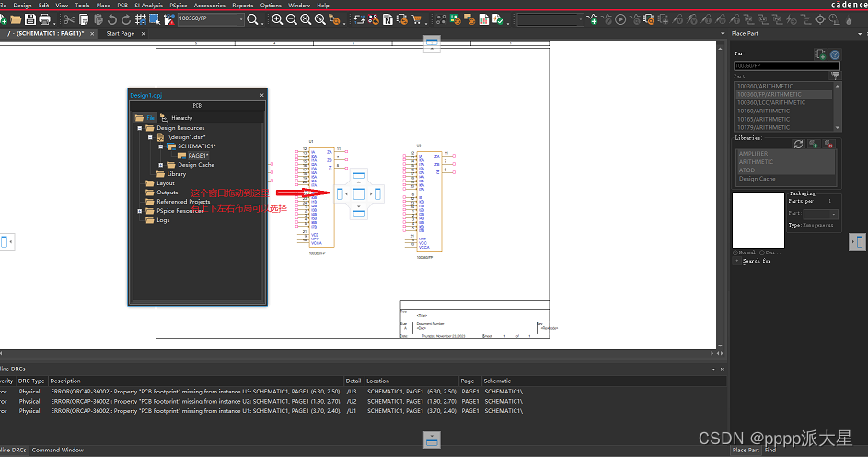Select the Library folder in tree
The width and height of the screenshot is (868, 457).
(176, 174)
